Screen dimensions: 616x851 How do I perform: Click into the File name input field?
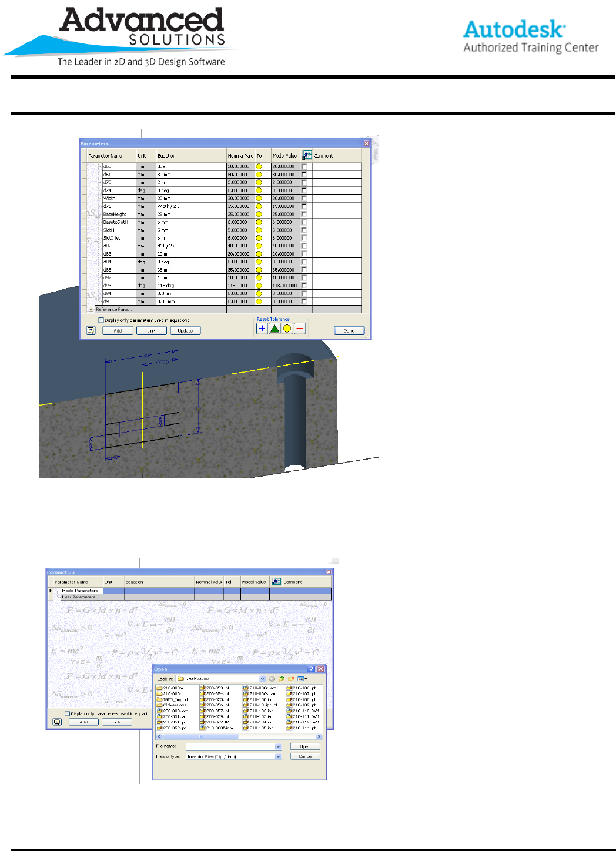(231, 746)
